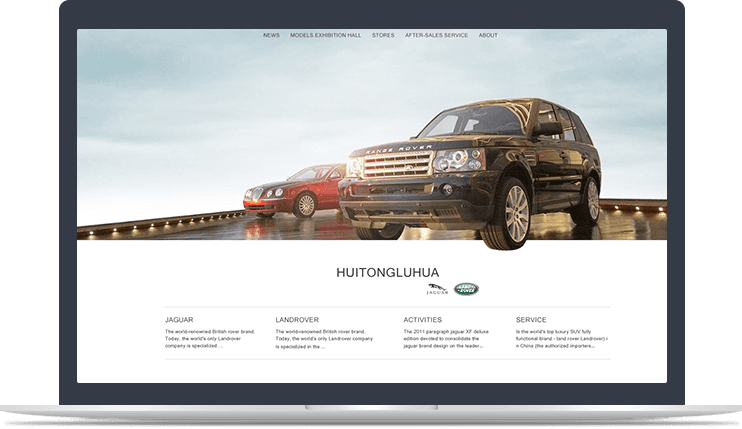Open the NEWS menu item
742x429 pixels.
[271, 36]
